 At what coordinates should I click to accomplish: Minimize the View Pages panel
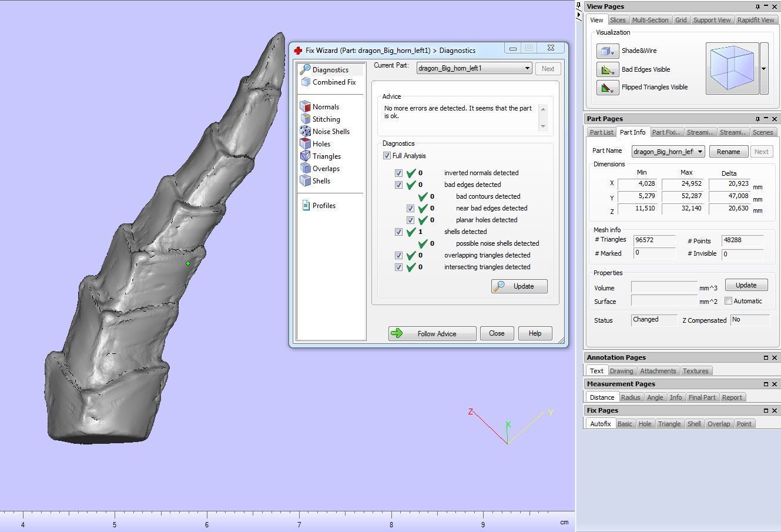tap(766, 6)
